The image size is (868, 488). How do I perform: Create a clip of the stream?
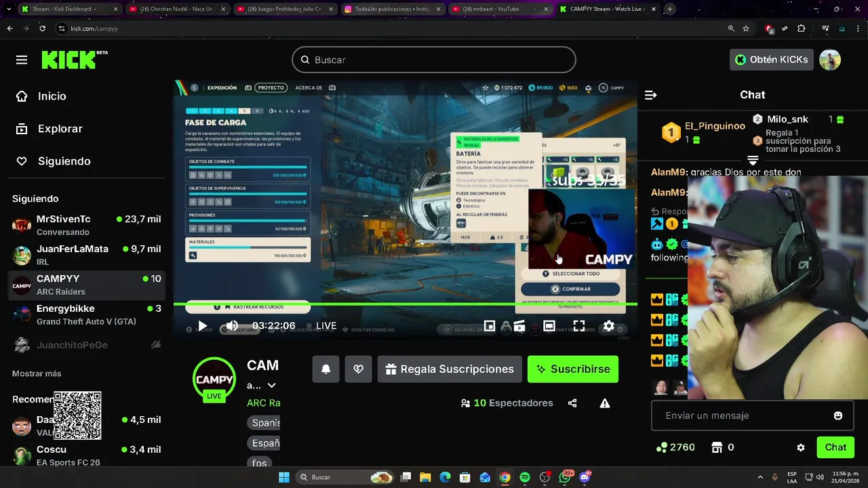(519, 326)
